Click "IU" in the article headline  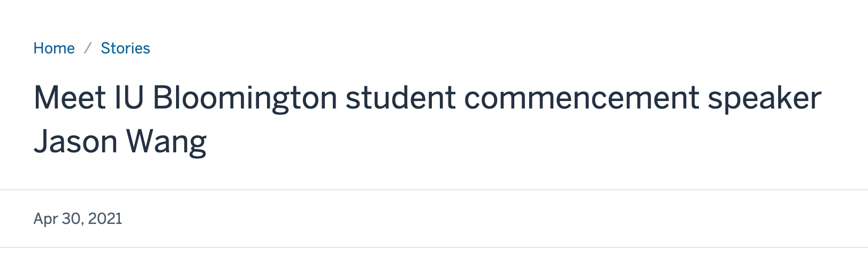(129, 98)
